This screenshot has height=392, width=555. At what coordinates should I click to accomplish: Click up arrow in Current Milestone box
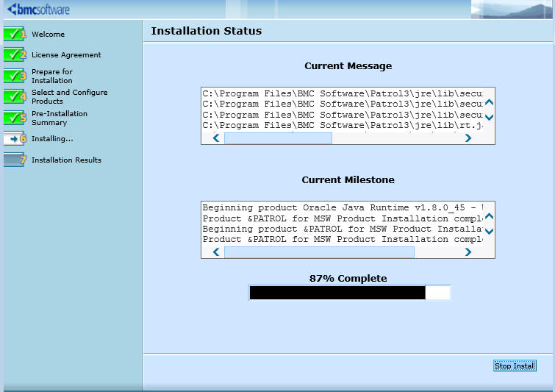[x=489, y=216]
